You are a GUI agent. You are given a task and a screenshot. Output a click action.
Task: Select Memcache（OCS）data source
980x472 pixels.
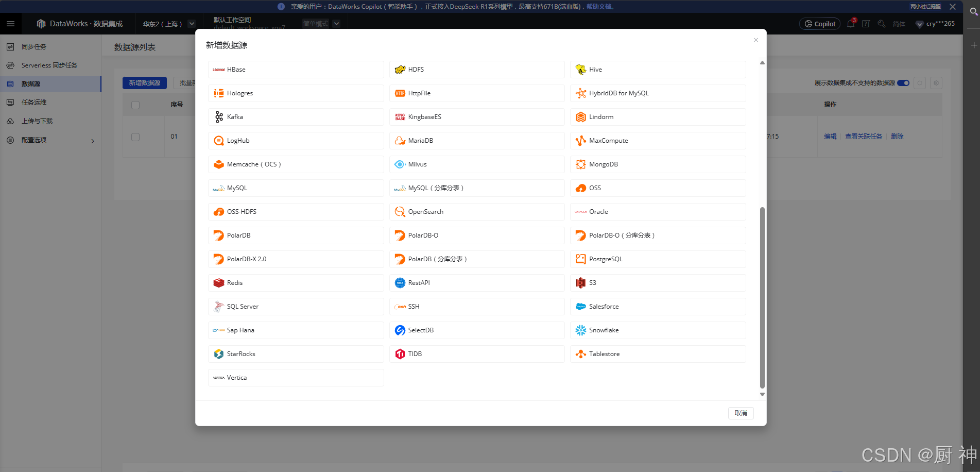(x=296, y=164)
